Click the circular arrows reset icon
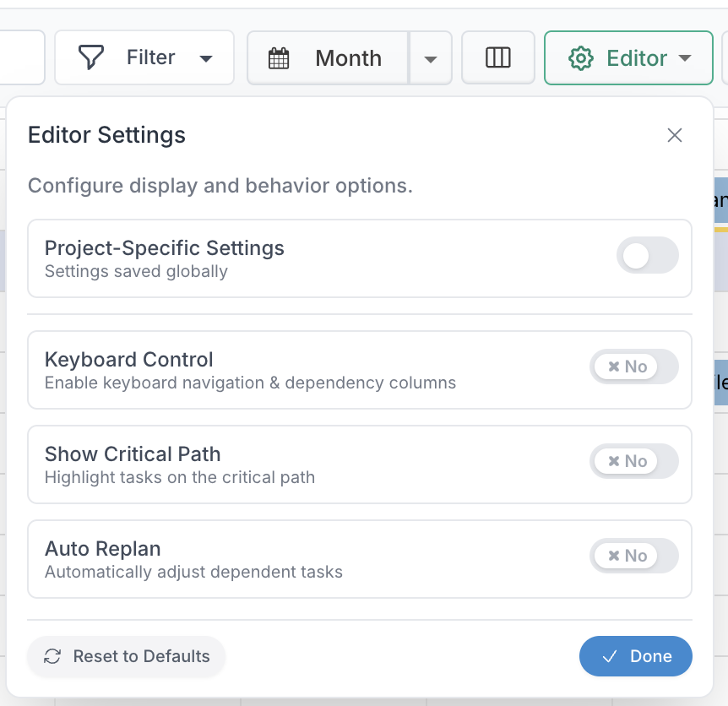Screen dimensions: 728x706 tap(52, 657)
